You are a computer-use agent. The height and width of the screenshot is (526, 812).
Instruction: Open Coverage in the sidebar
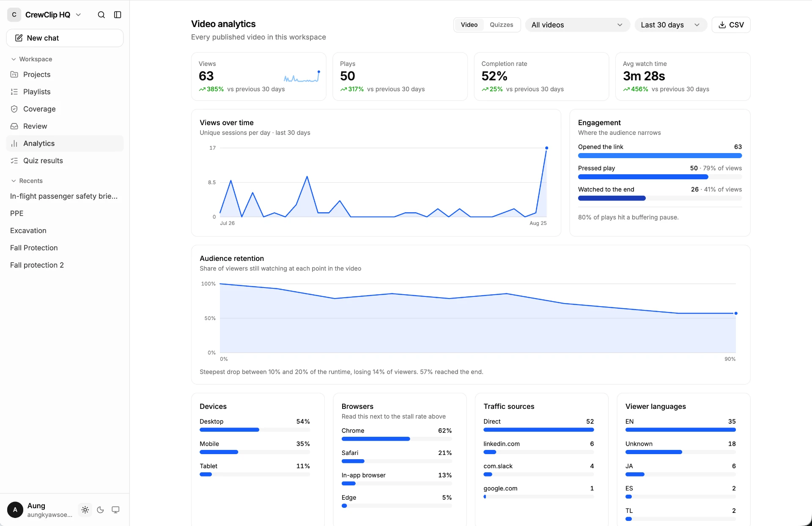(x=65, y=109)
